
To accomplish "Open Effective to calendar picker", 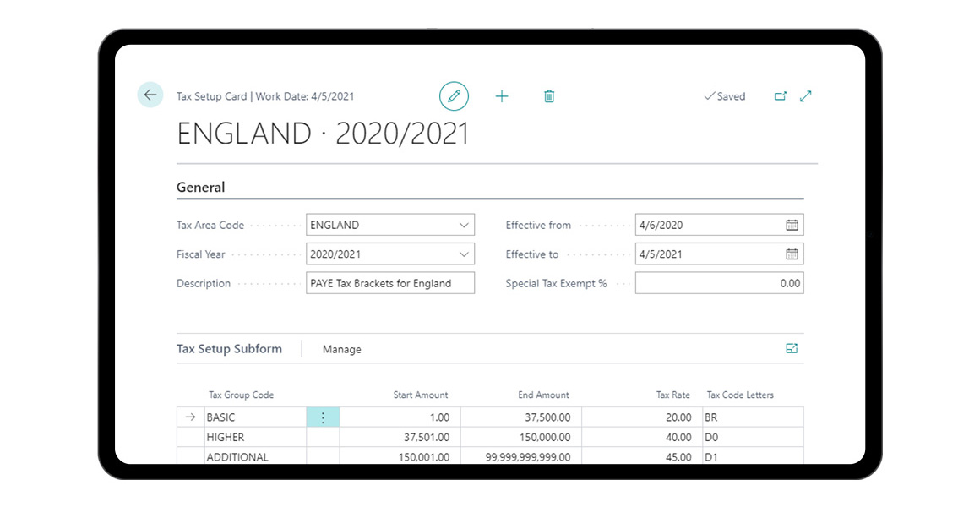I will pos(792,254).
